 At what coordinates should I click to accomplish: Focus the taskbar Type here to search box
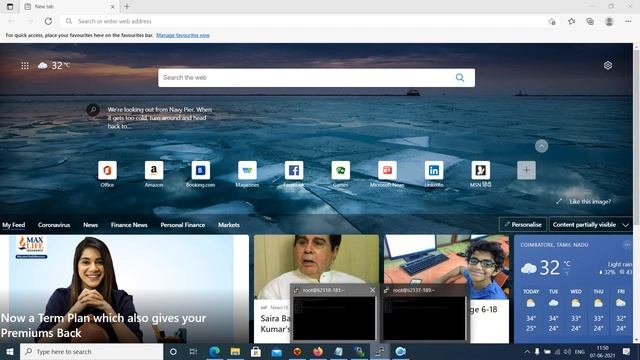click(91, 351)
